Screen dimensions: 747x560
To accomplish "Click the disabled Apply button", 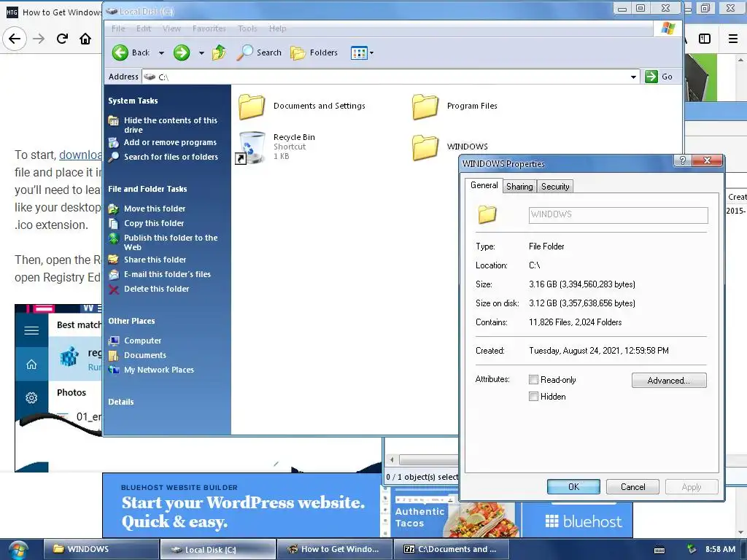I will (x=692, y=486).
